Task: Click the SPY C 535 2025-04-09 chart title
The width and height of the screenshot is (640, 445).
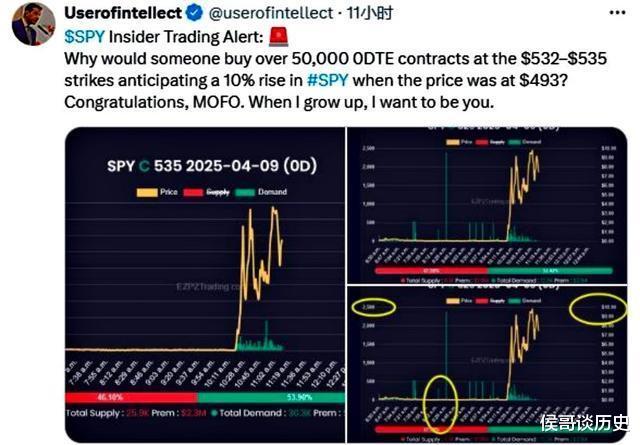Action: (x=212, y=166)
